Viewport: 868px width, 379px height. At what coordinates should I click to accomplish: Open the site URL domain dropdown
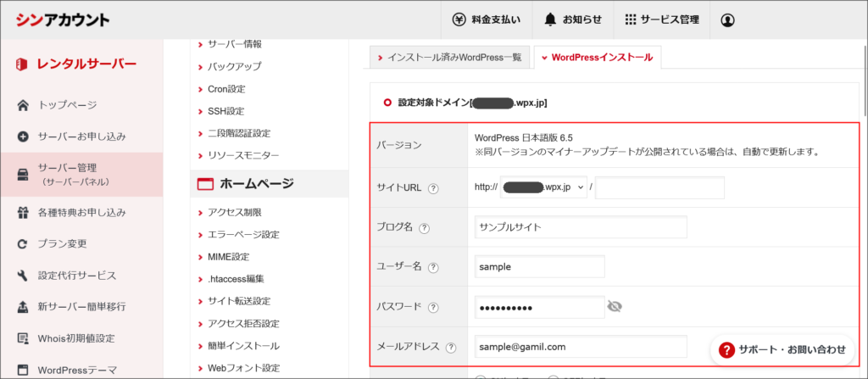pyautogui.click(x=543, y=187)
